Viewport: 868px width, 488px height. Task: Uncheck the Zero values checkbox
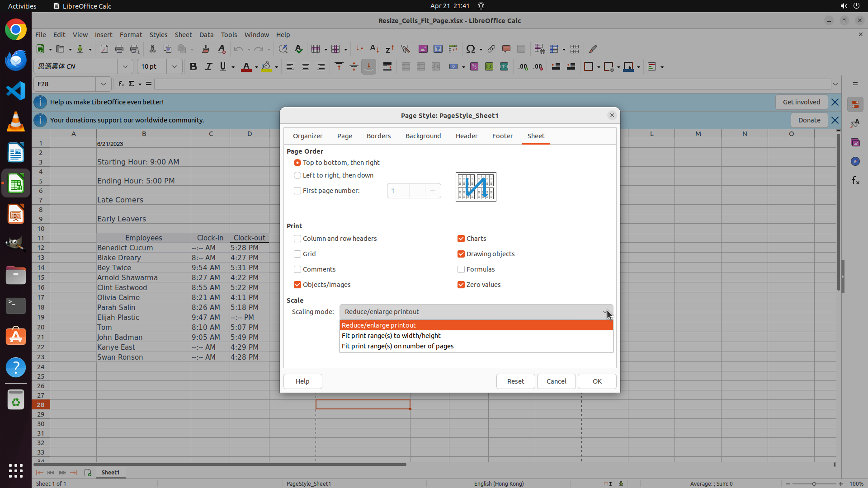click(x=461, y=285)
